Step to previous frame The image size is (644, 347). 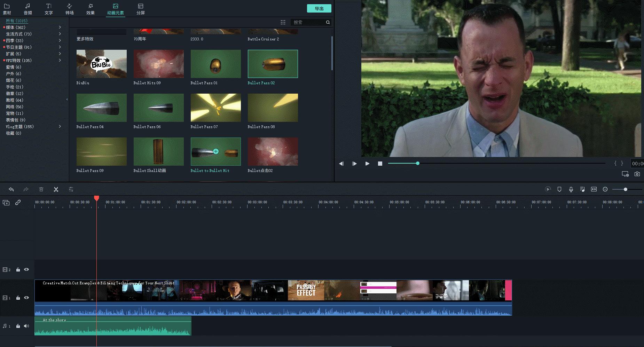click(341, 164)
